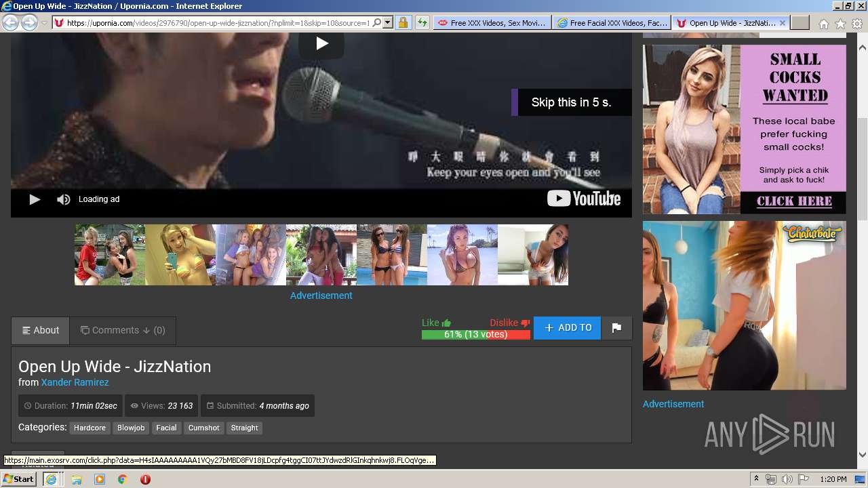
Task: Click the 'Straight' category tag
Action: click(244, 428)
